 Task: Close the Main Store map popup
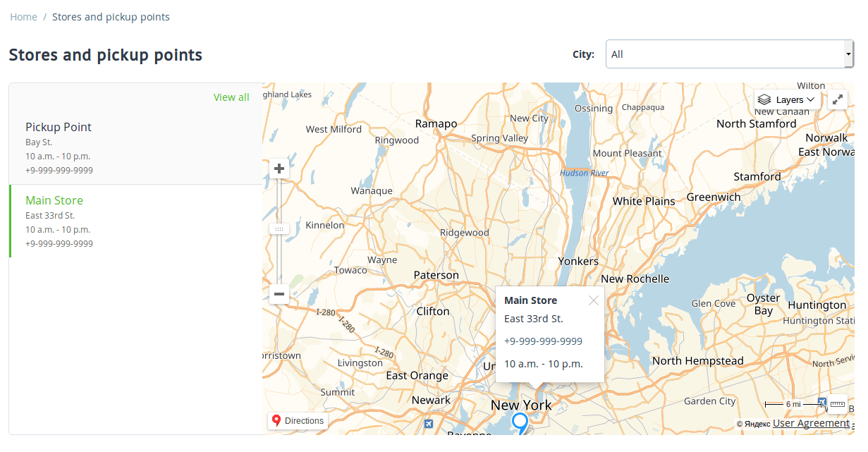(594, 300)
